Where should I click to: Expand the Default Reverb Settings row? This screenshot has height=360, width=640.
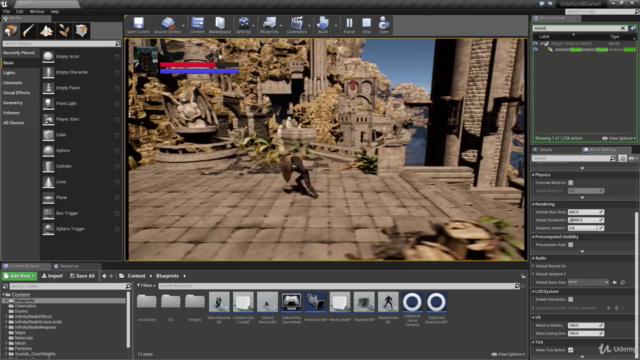pos(533,266)
